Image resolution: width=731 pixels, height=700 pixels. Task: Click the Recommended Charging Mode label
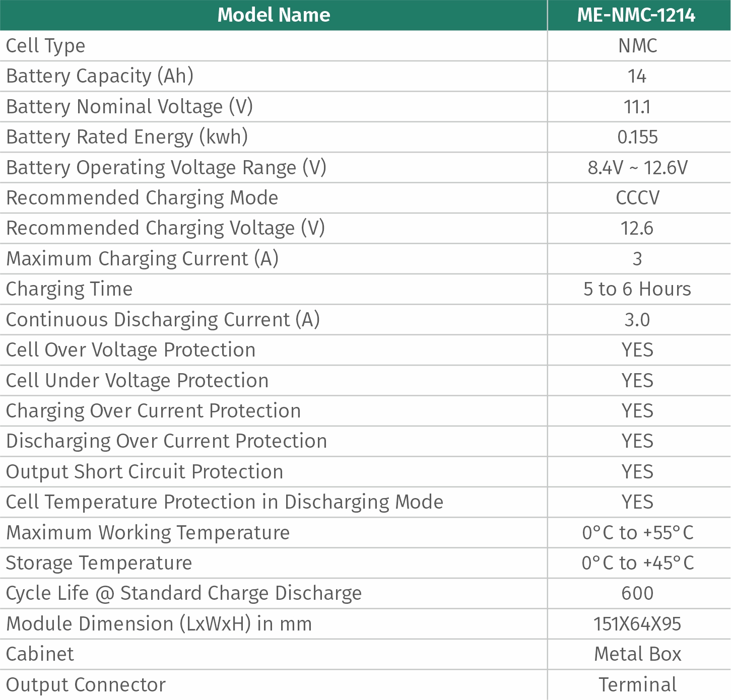pyautogui.click(x=142, y=198)
